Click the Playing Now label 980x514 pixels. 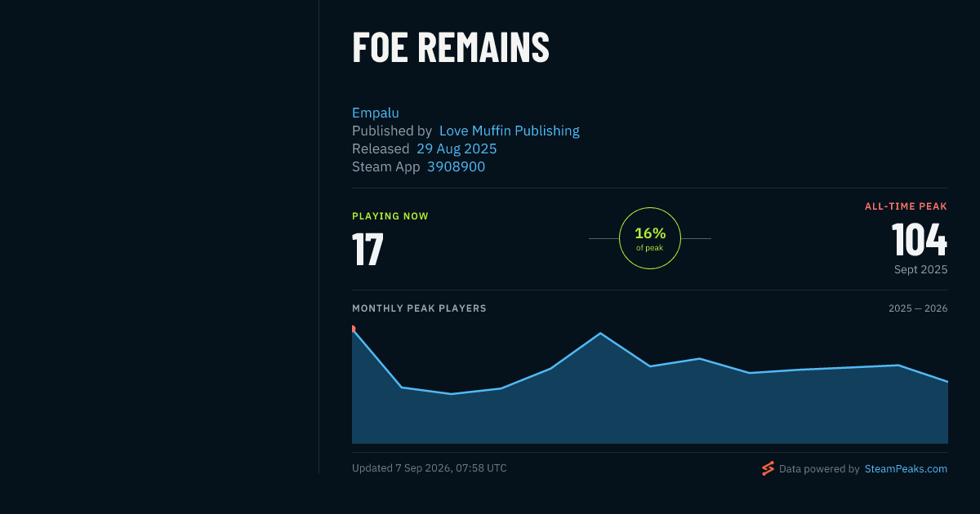(390, 216)
